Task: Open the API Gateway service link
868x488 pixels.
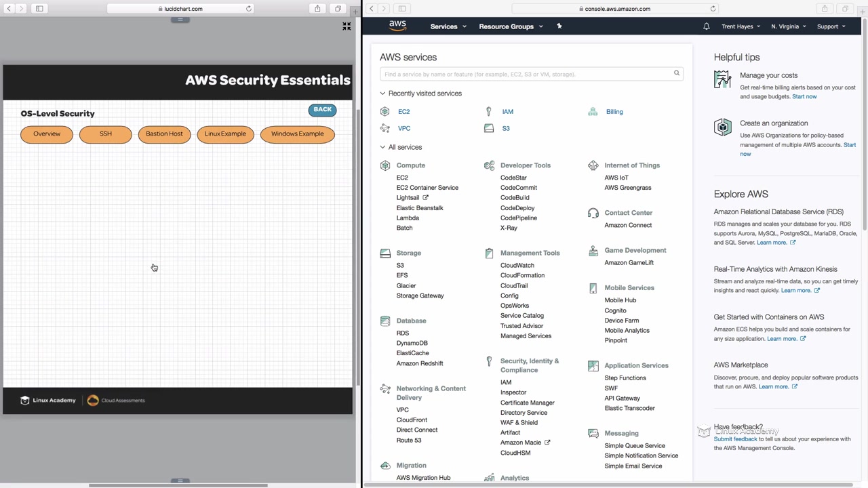Action: click(x=623, y=398)
